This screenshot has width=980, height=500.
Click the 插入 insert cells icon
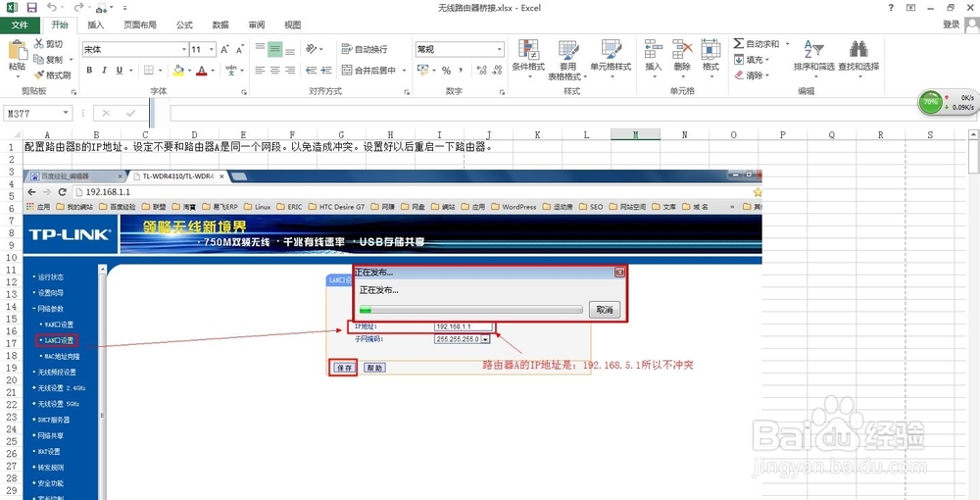653,49
